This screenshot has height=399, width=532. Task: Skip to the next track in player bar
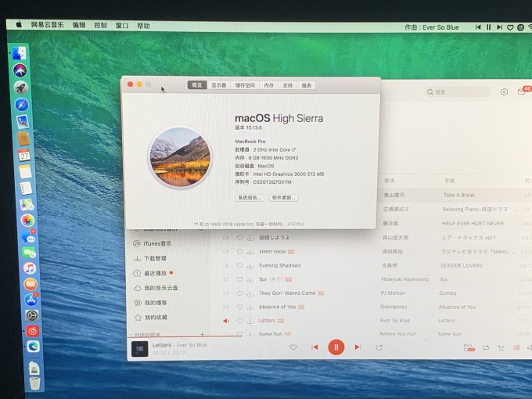pos(358,347)
